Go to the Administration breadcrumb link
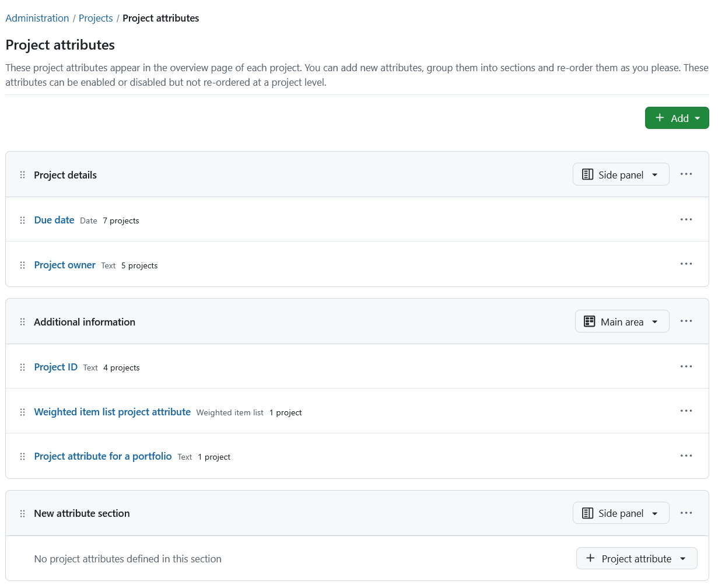Image resolution: width=718 pixels, height=588 pixels. point(37,18)
